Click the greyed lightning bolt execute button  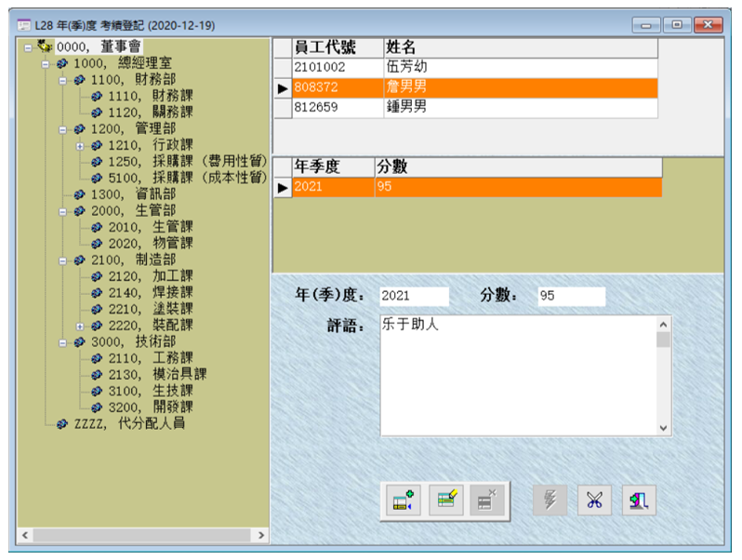point(550,500)
